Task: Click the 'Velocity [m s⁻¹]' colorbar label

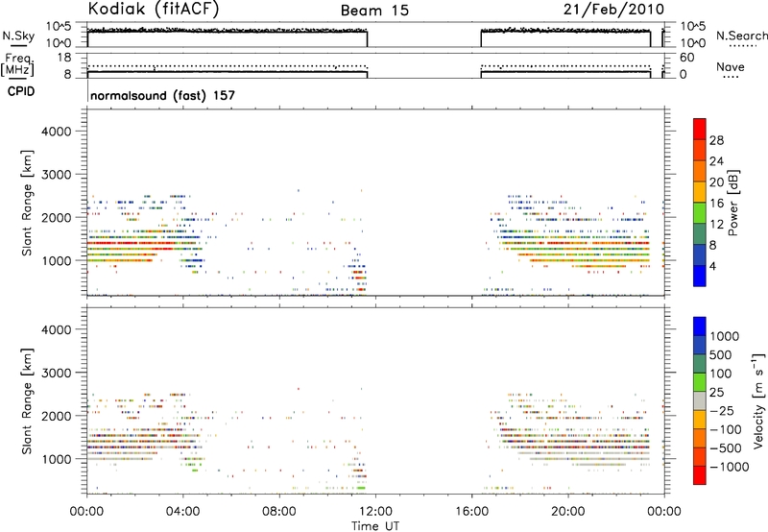Action: (758, 400)
